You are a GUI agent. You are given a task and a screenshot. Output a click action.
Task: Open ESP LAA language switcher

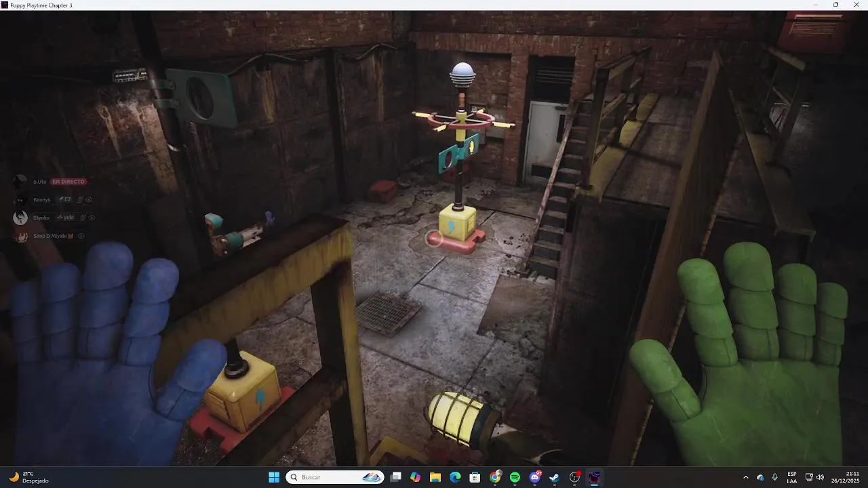792,477
